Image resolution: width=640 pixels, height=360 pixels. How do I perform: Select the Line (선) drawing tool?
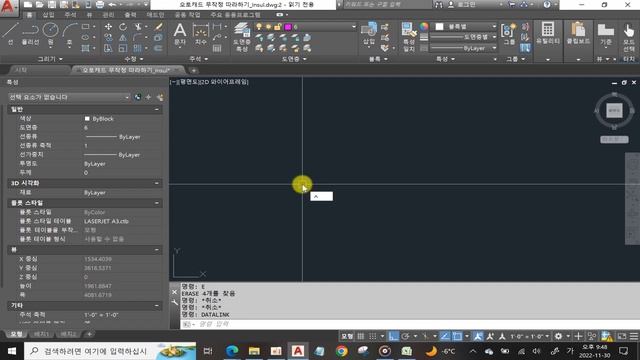point(10,33)
